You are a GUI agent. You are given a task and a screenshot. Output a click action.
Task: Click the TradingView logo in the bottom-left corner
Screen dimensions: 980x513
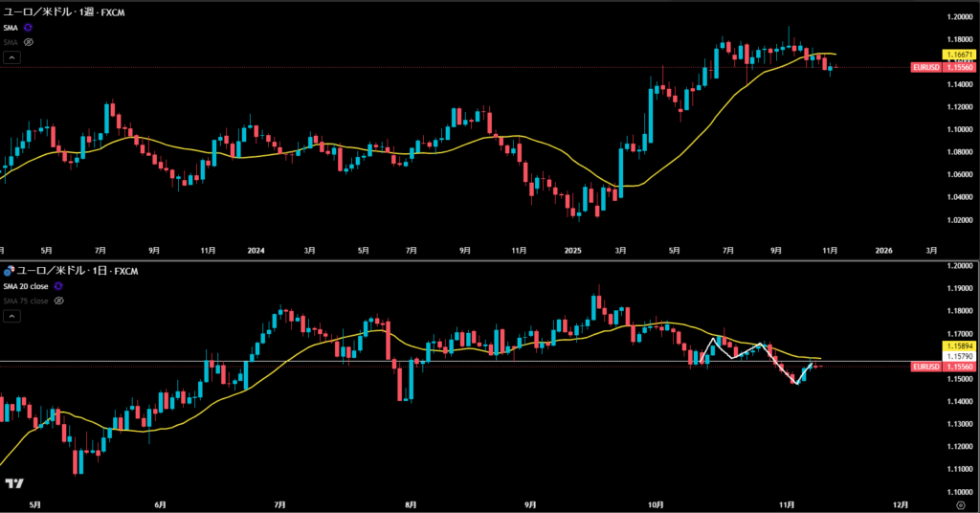click(x=13, y=484)
